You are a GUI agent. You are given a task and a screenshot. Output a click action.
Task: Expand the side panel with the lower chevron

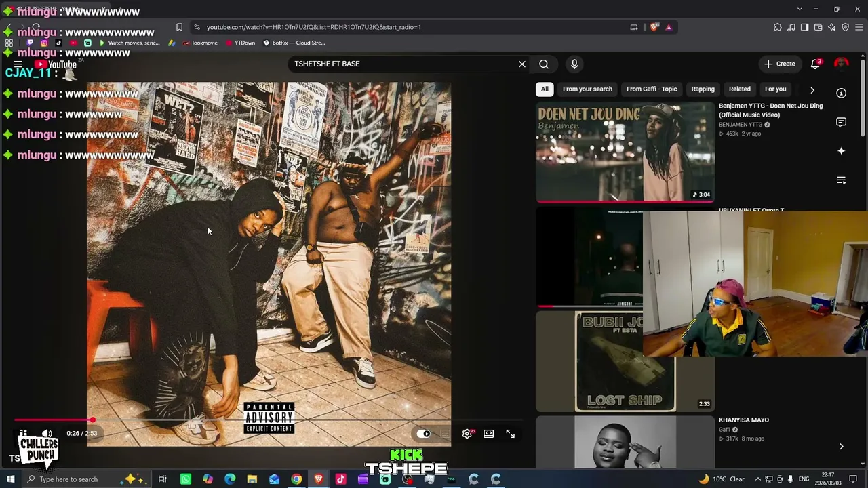point(841,447)
